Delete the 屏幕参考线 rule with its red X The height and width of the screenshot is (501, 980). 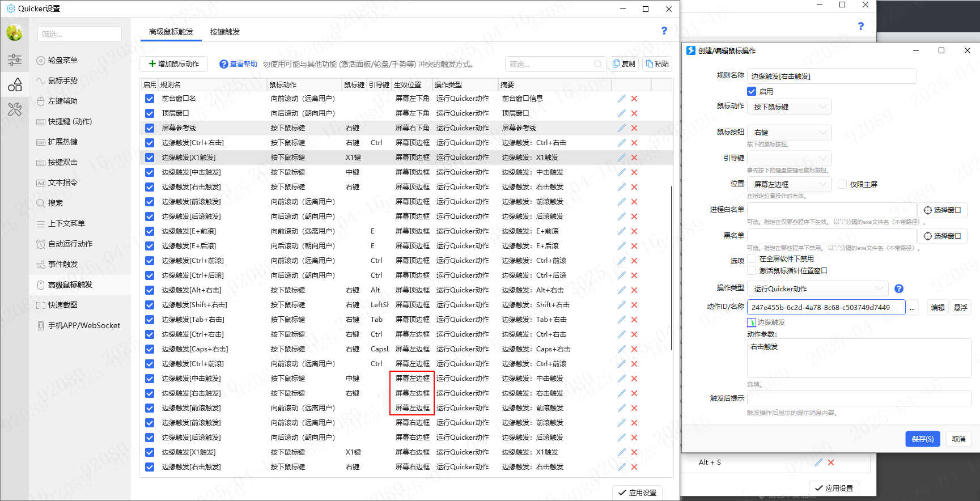click(634, 128)
